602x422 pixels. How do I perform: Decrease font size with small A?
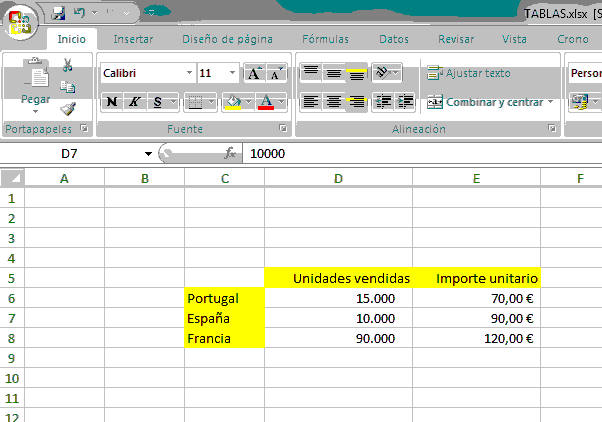tap(277, 73)
